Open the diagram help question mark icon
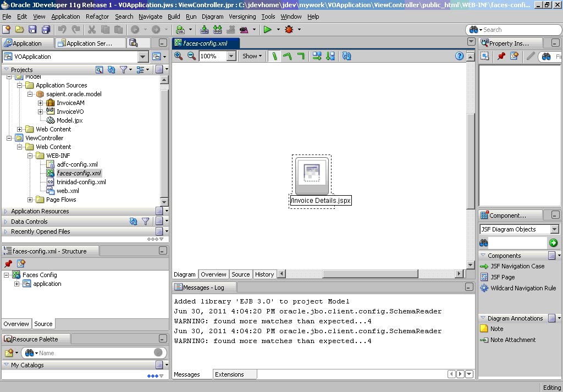This screenshot has width=563, height=392. click(x=459, y=56)
